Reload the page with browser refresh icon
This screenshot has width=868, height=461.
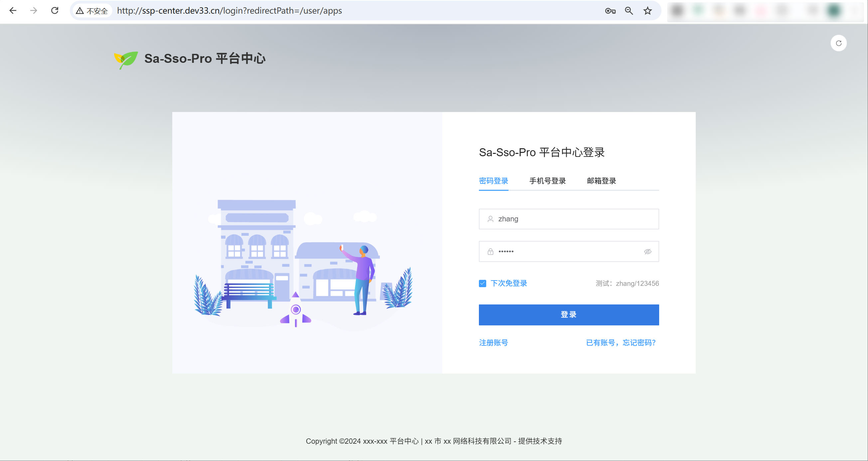pos(55,10)
